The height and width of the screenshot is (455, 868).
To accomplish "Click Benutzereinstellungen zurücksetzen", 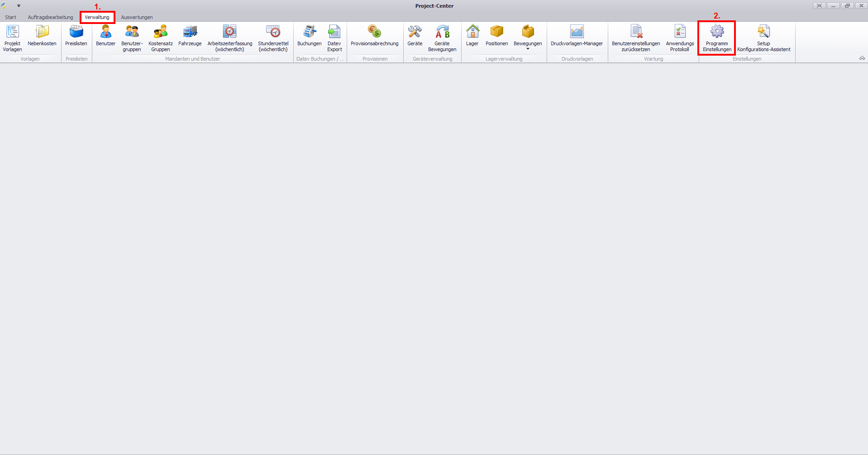I will 636,38.
